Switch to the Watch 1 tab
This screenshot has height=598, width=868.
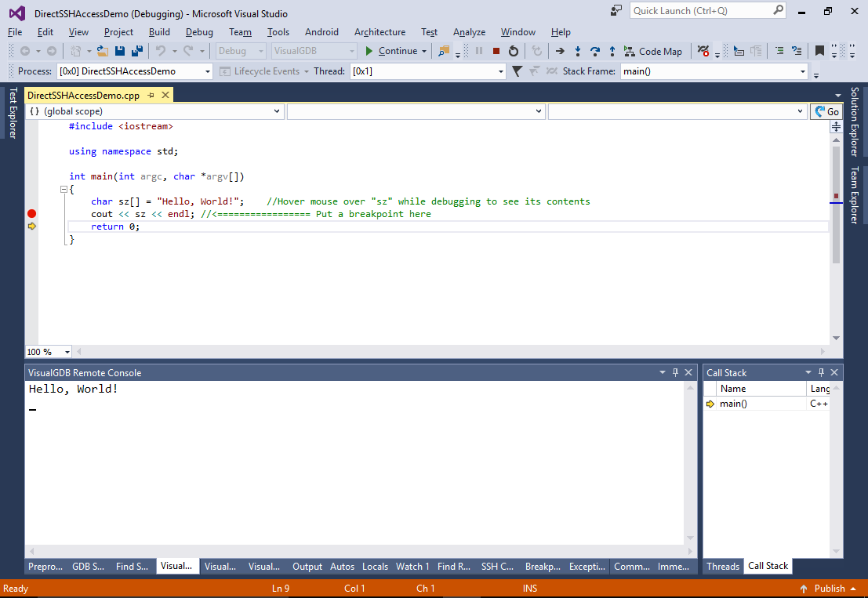(x=412, y=566)
